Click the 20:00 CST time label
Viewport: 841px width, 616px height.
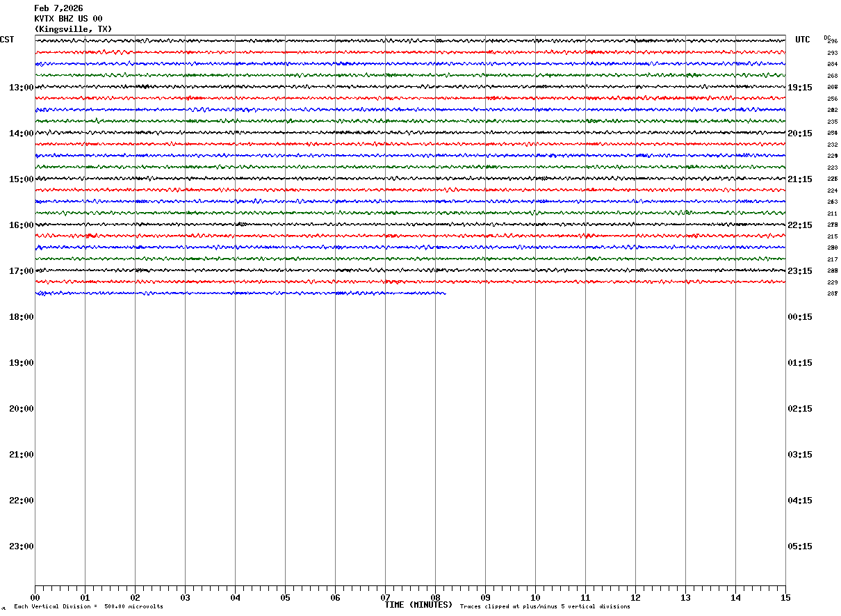[x=22, y=409]
